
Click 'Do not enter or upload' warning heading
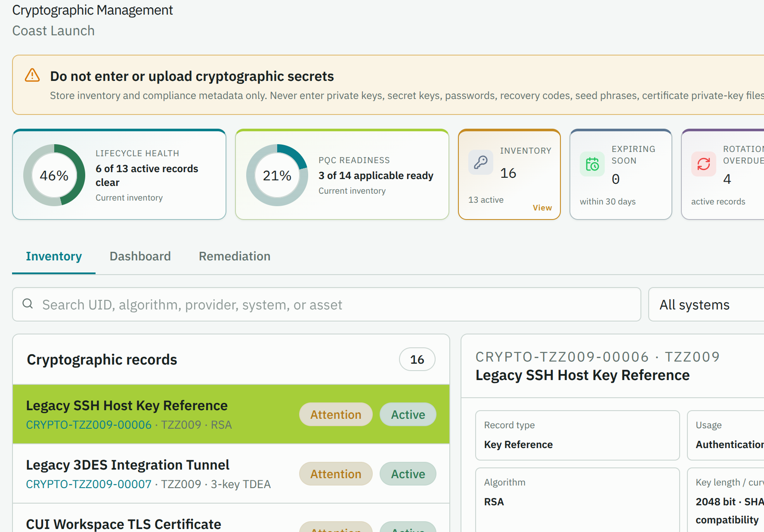click(x=192, y=76)
